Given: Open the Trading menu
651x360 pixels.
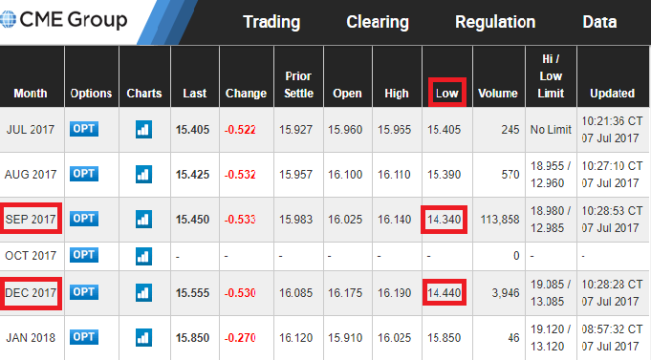Looking at the screenshot, I should pyautogui.click(x=272, y=22).
